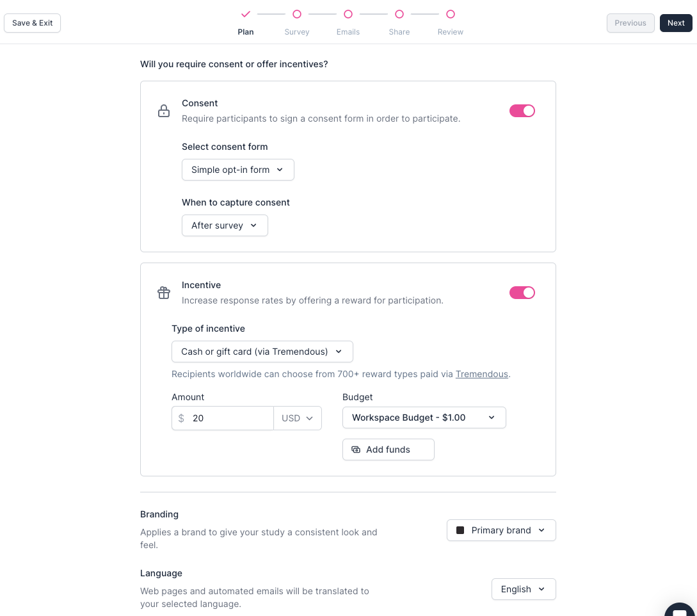697x616 pixels.
Task: Click the Incentive gift icon
Action: (164, 293)
